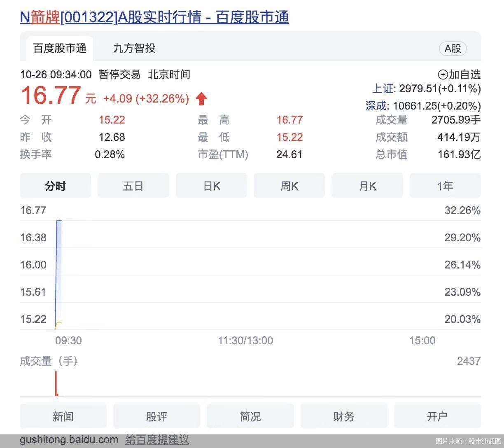The width and height of the screenshot is (504, 448).
Task: Select the 分时 chart view
Action: [x=55, y=186]
